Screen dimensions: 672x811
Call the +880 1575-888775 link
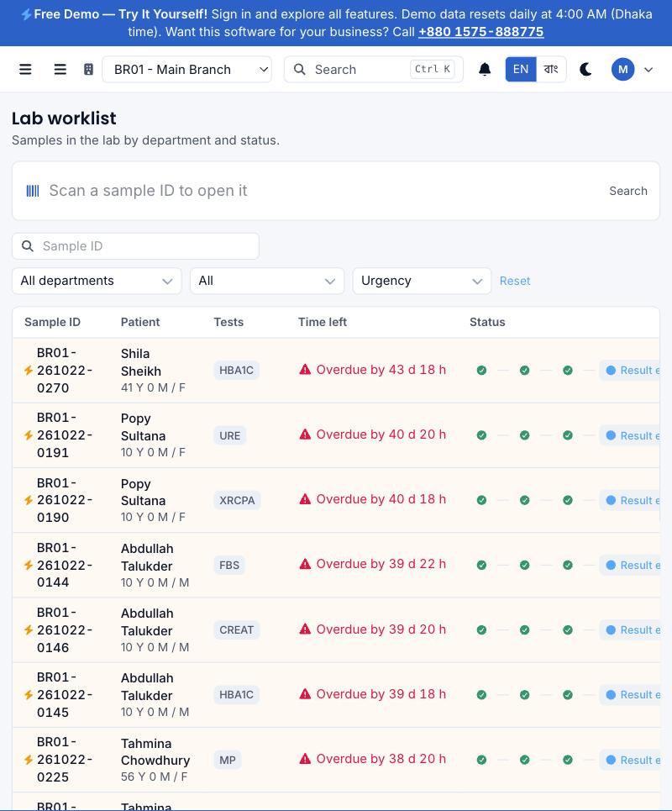coord(480,32)
